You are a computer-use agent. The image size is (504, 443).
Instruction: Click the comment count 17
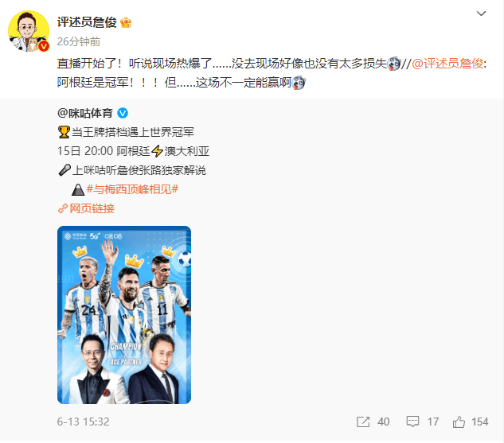coord(433,422)
